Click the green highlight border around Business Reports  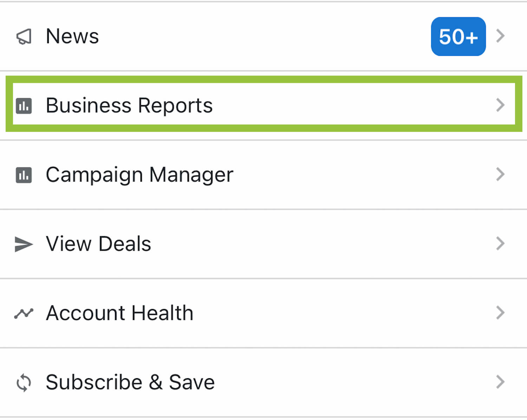click(x=263, y=79)
